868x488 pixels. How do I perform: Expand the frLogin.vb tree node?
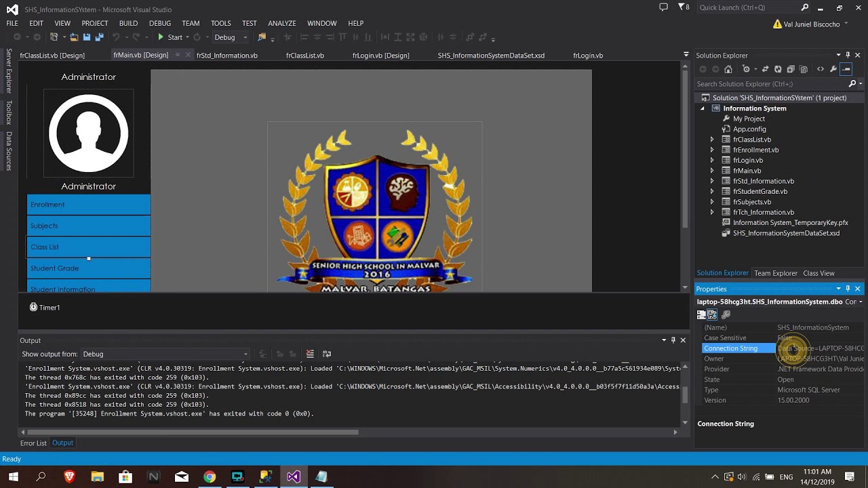(x=712, y=161)
